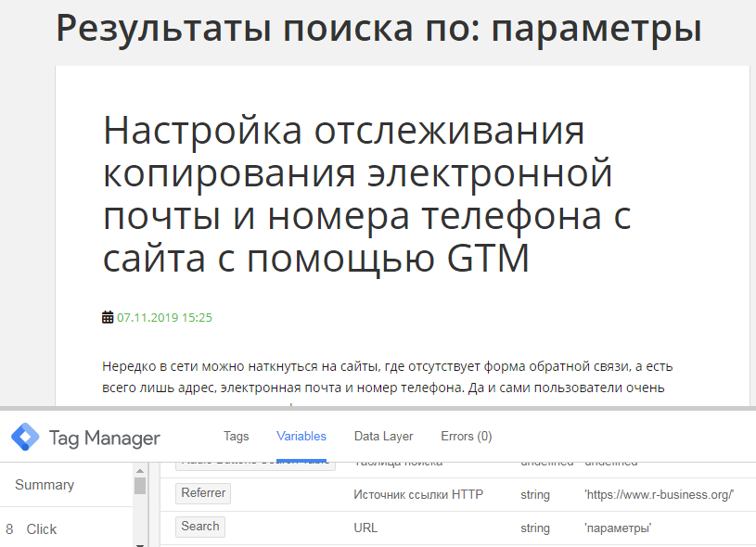Click the 'Источник ссылки HTTP' type cell
This screenshot has height=547, width=756.
pos(418,494)
